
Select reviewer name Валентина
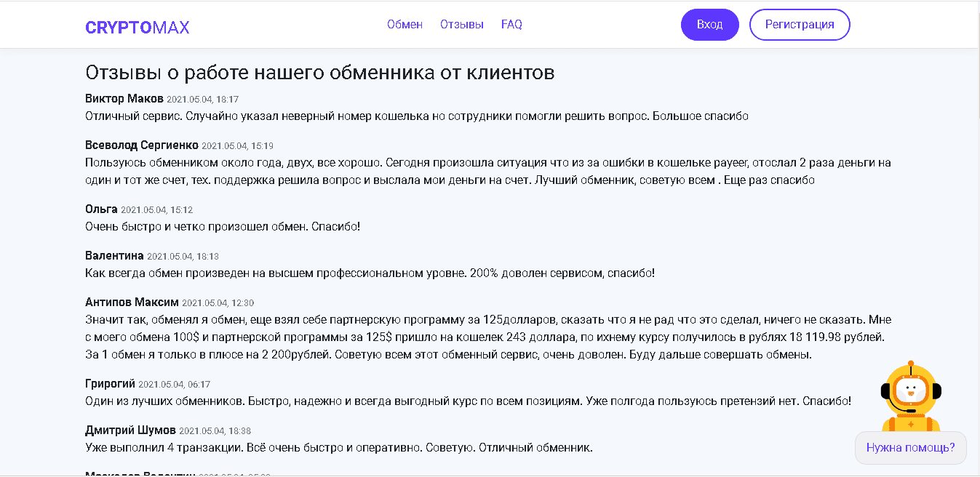pos(114,256)
